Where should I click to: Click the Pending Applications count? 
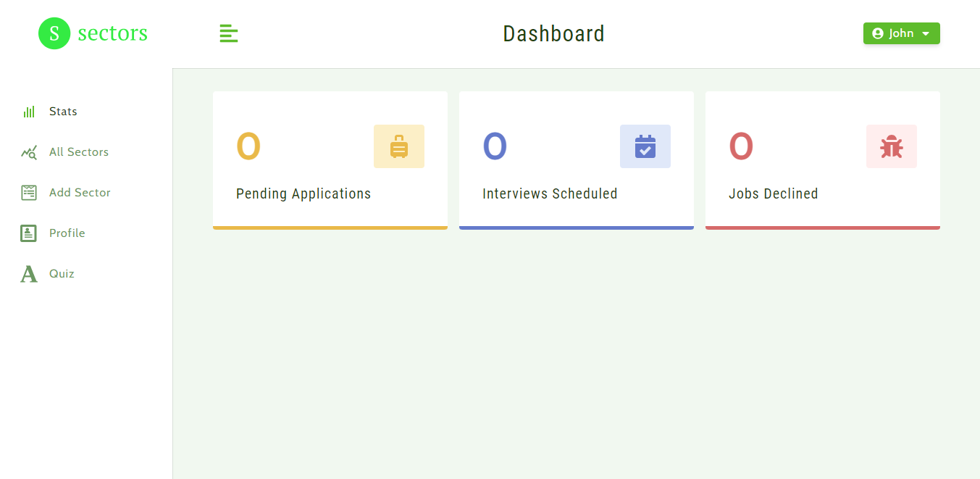248,146
